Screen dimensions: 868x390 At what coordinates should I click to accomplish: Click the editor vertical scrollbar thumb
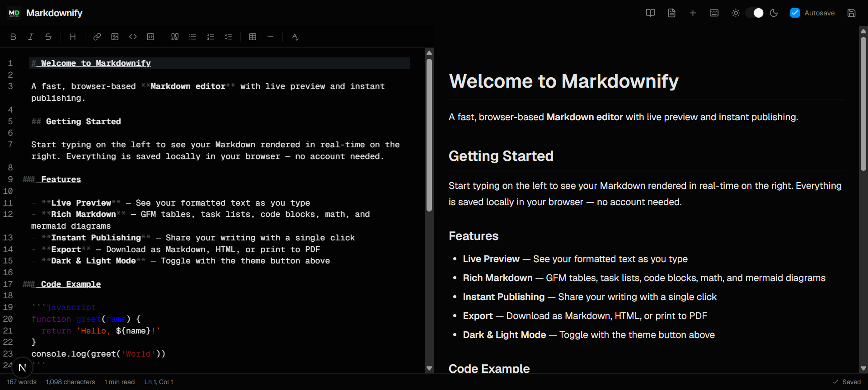[429, 135]
